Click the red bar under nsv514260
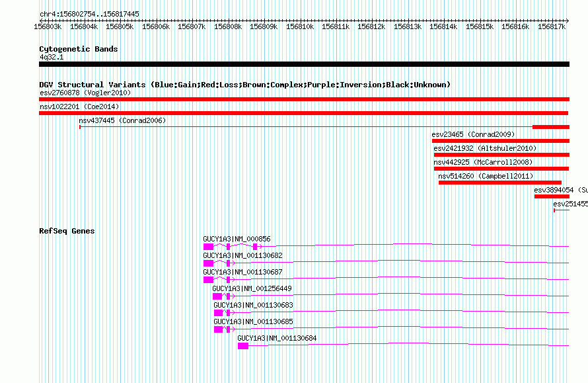 500,183
